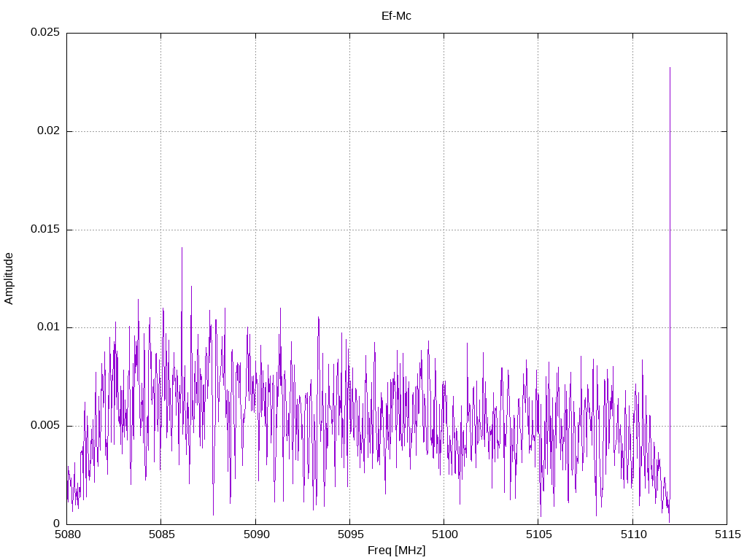Click the 0.025 y-axis tick label
Viewport: 747px width, 560px height.
44,33
